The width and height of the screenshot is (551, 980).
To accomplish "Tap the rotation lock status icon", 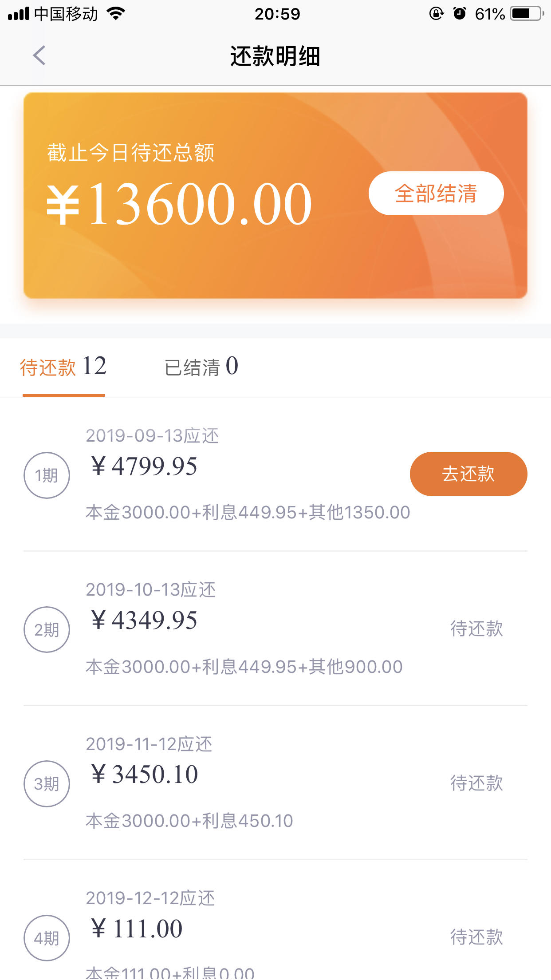I will point(437,14).
